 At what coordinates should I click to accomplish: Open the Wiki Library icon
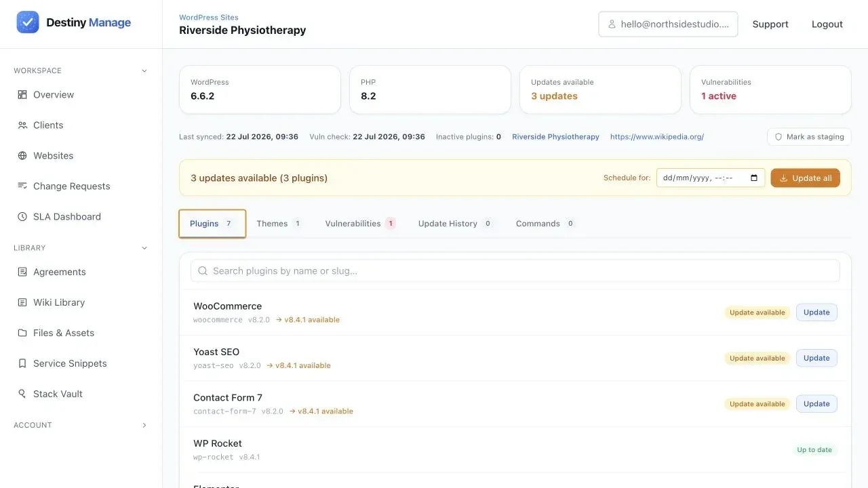[22, 302]
